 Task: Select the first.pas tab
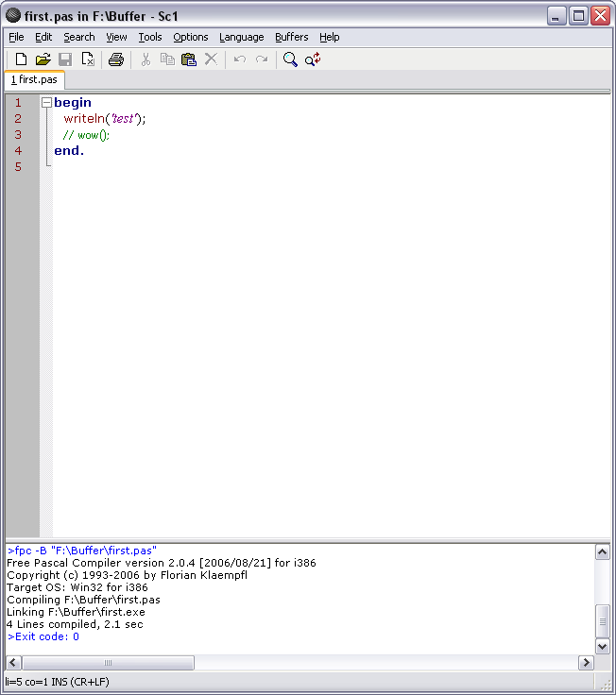pyautogui.click(x=34, y=80)
